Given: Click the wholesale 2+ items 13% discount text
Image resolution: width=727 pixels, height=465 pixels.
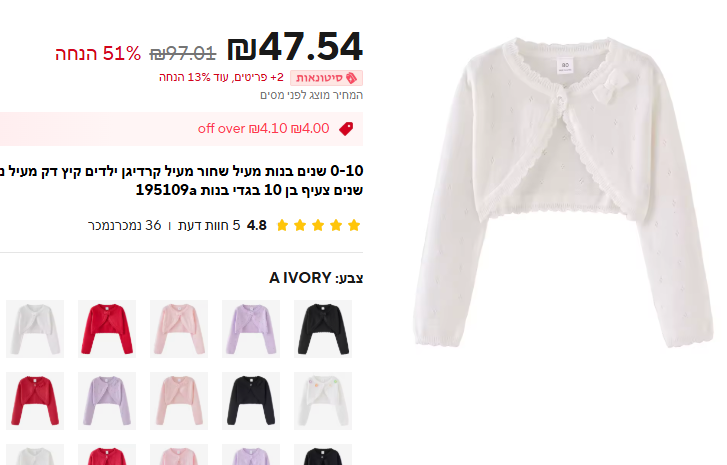Looking at the screenshot, I should click(221, 77).
